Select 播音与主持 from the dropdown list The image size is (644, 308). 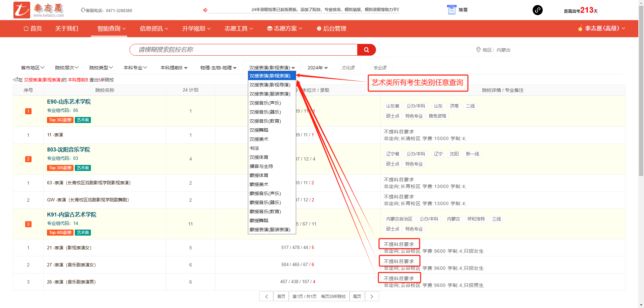point(261,166)
